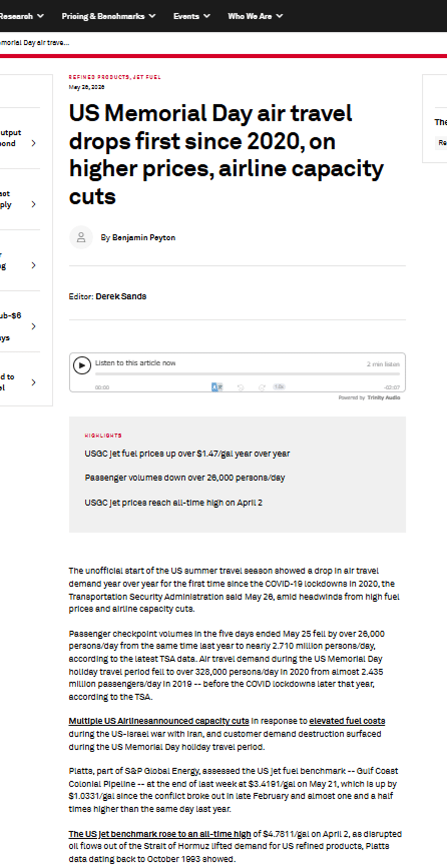This screenshot has width=447, height=868.
Task: Open the audio translation language icon
Action: point(217,387)
